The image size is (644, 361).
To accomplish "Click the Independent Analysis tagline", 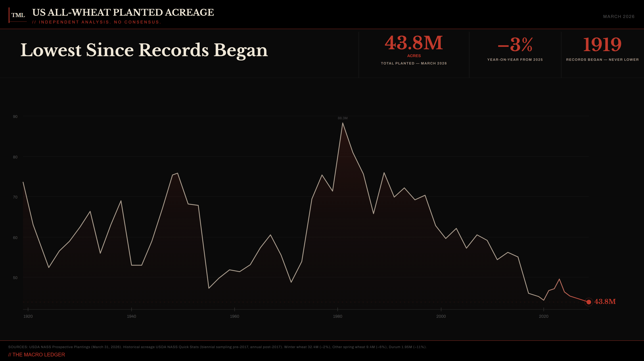I will pos(96,22).
